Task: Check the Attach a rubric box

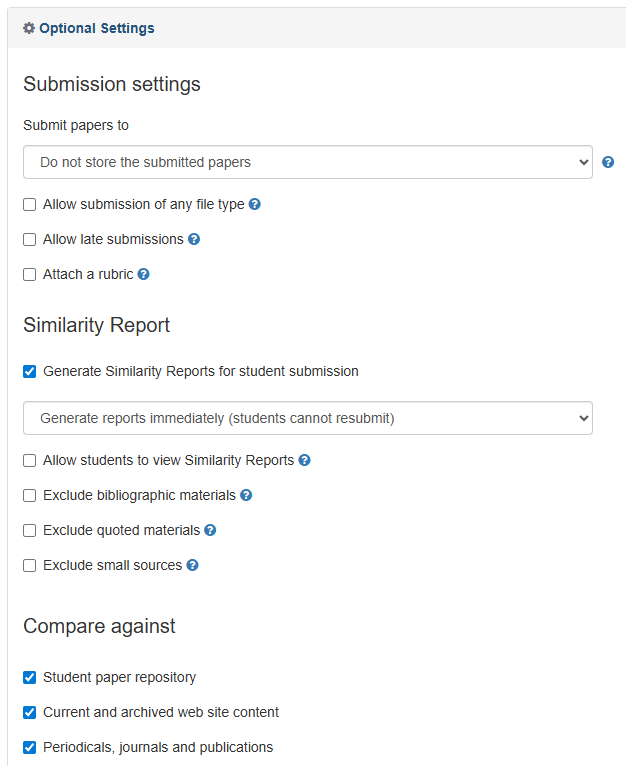Action: (x=30, y=275)
